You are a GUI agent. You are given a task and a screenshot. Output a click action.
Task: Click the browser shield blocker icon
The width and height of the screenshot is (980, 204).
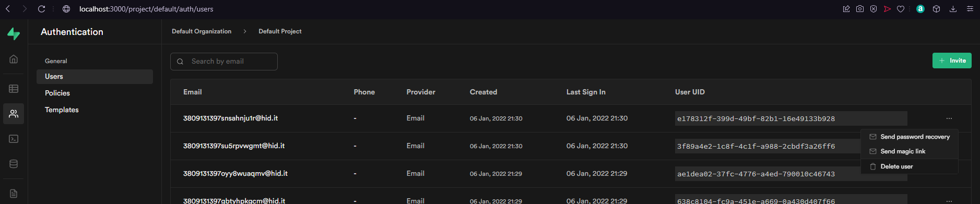(x=873, y=9)
